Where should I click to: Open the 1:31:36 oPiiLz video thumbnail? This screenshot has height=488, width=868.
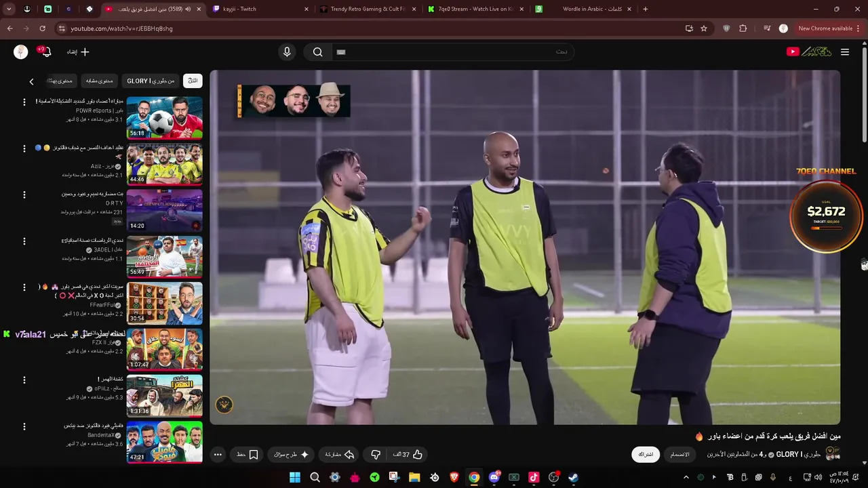pos(164,395)
